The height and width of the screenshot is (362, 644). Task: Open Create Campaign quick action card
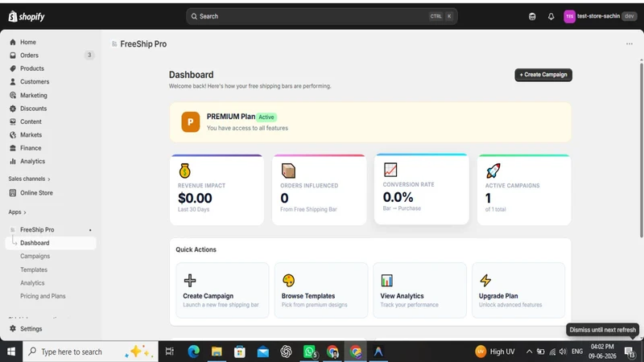coord(222,290)
